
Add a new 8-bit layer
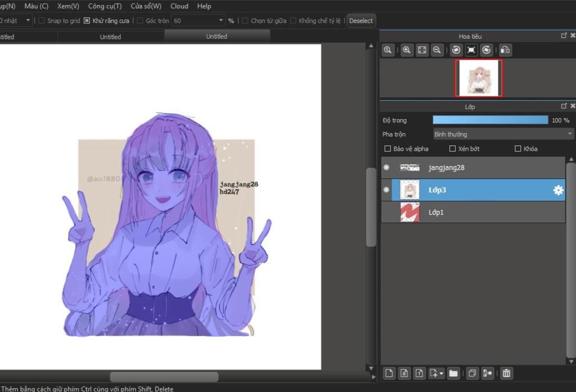(404, 373)
